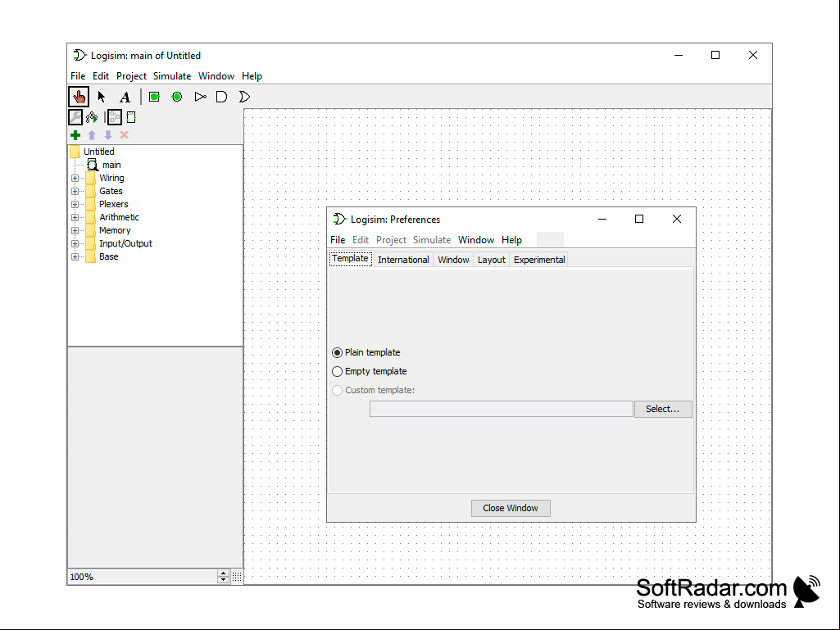Viewport: 840px width, 630px height.
Task: Open the Window menu in main window
Action: click(216, 76)
